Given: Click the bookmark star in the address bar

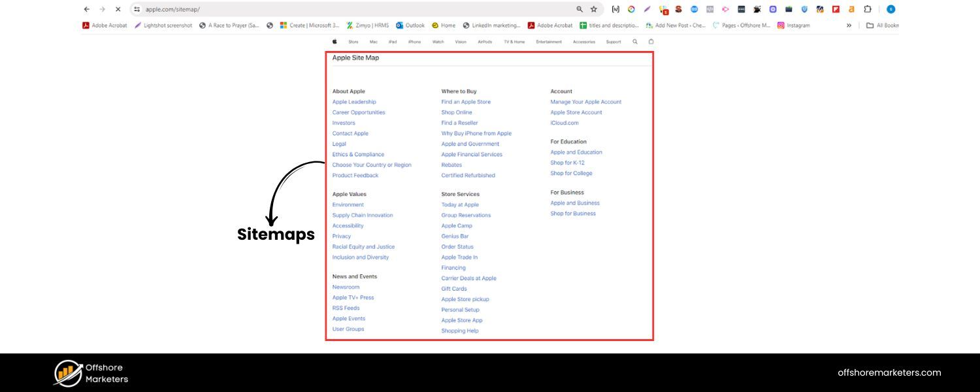Looking at the screenshot, I should coord(593,9).
